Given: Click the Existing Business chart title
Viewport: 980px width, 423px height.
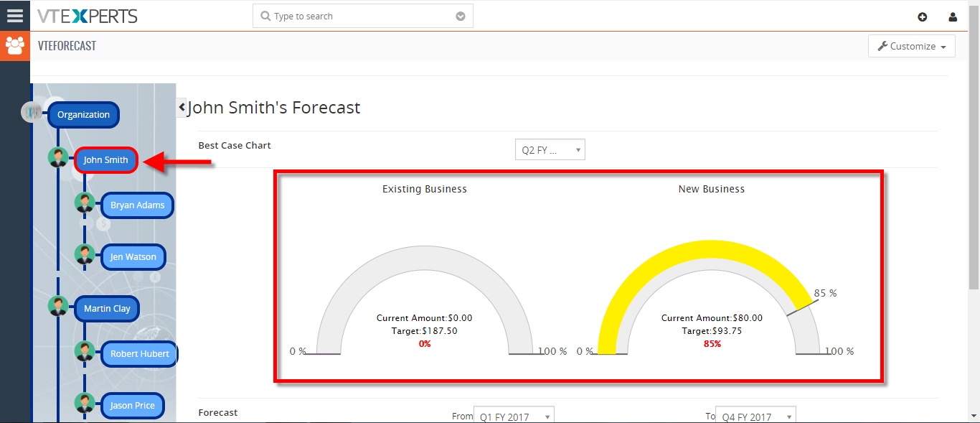Looking at the screenshot, I should pyautogui.click(x=425, y=190).
